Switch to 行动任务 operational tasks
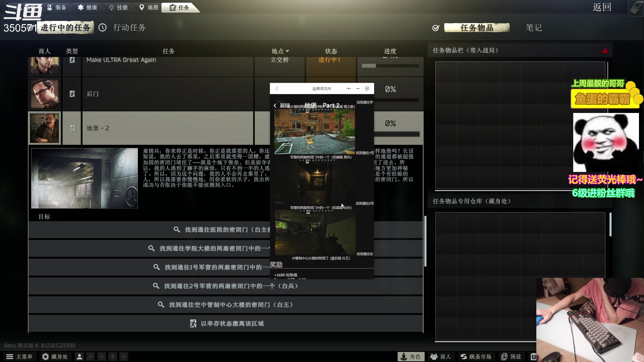 pyautogui.click(x=129, y=27)
